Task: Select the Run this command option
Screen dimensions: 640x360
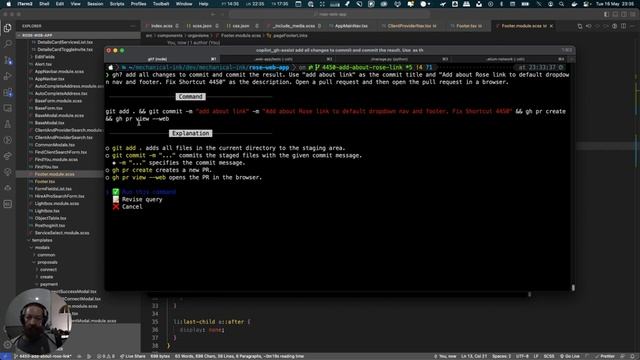Action: [149, 192]
